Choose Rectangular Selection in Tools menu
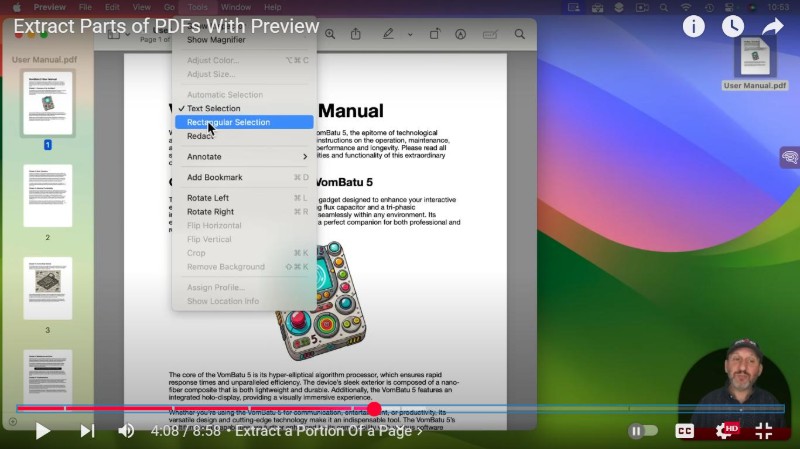This screenshot has width=800, height=449. pyautogui.click(x=244, y=122)
